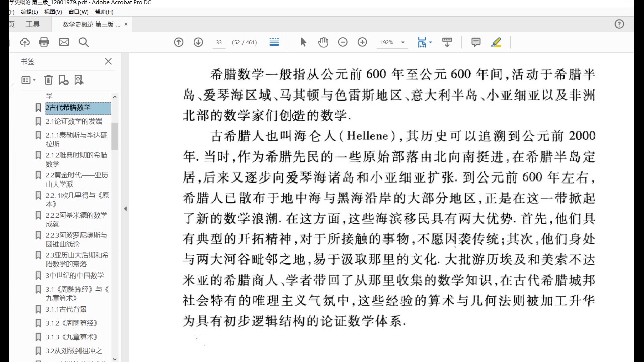Find current bookmark icon
The image size is (644, 362).
[x=78, y=80]
